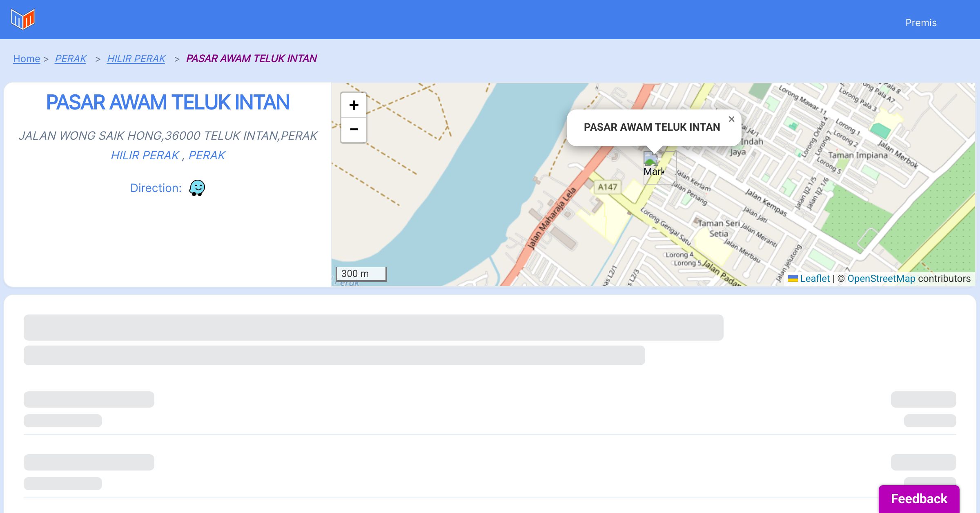Click HILIR PERAK district link under address
The width and height of the screenshot is (980, 513).
coord(145,155)
